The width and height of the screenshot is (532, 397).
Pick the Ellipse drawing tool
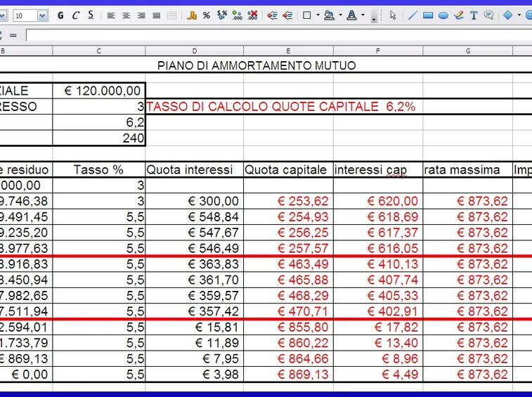tap(443, 15)
